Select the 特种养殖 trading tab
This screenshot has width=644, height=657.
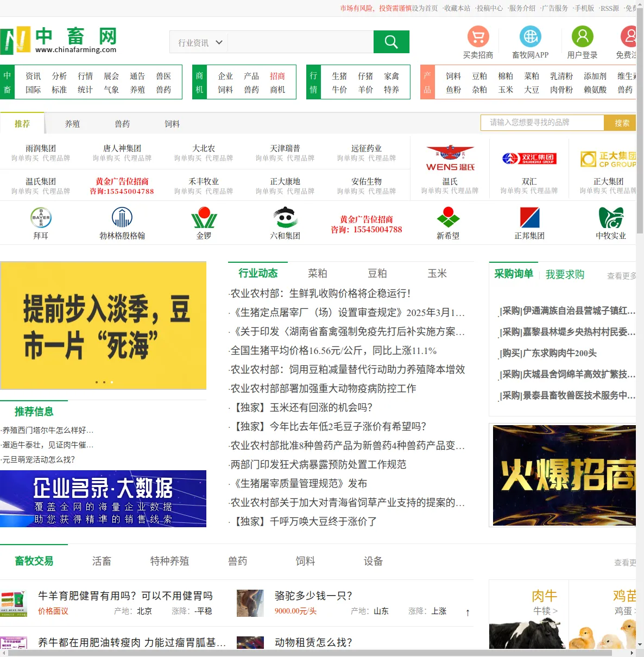coord(169,561)
